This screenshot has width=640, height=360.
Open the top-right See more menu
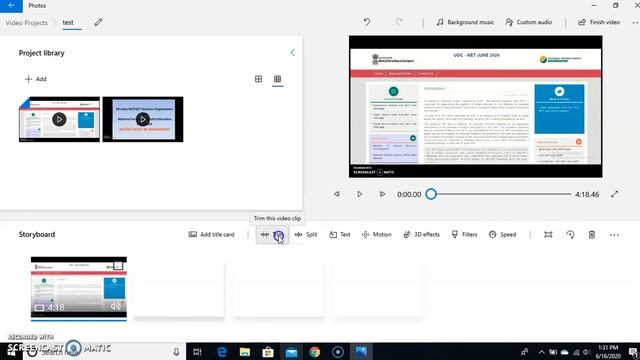click(635, 22)
